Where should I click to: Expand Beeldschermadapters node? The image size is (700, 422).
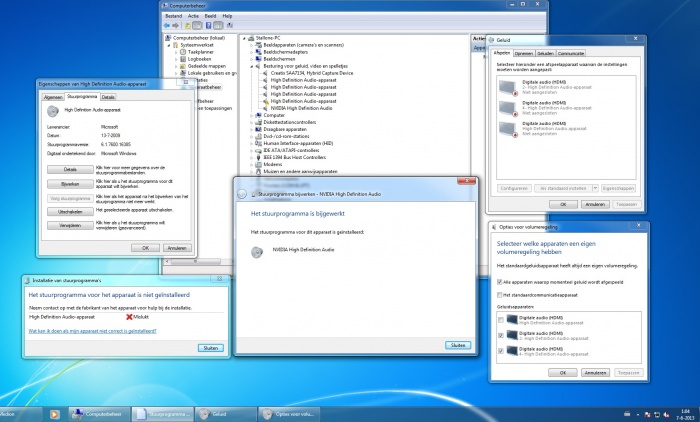[x=251, y=52]
